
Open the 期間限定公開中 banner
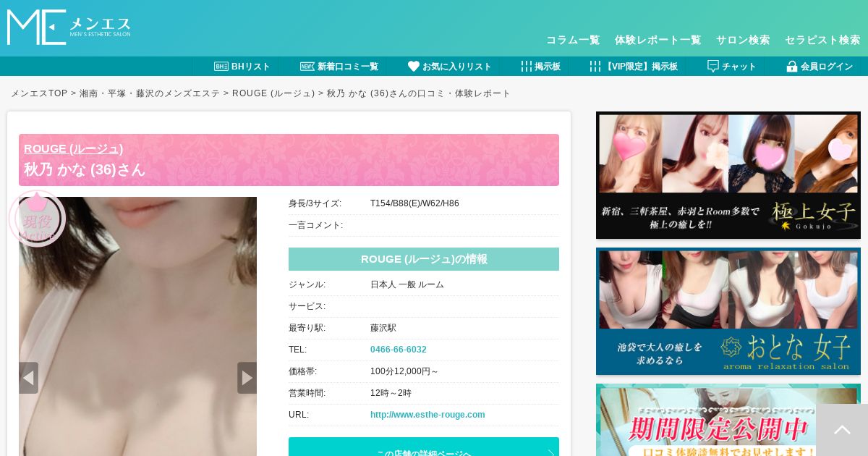[728, 420]
